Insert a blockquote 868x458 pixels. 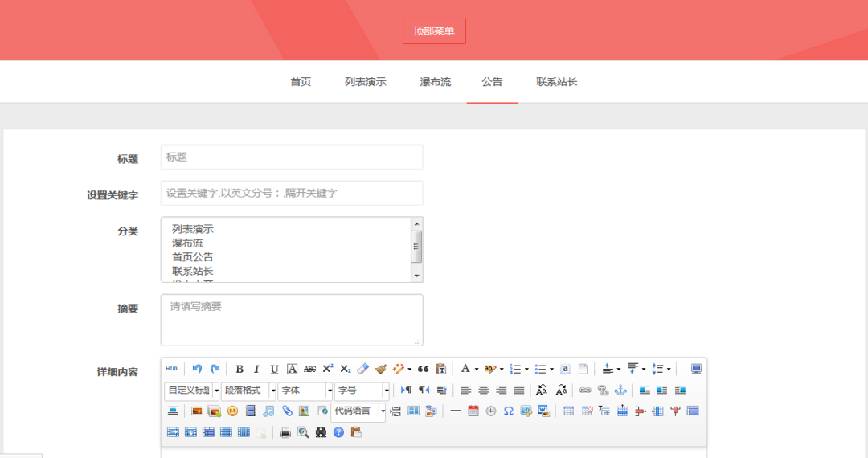424,369
